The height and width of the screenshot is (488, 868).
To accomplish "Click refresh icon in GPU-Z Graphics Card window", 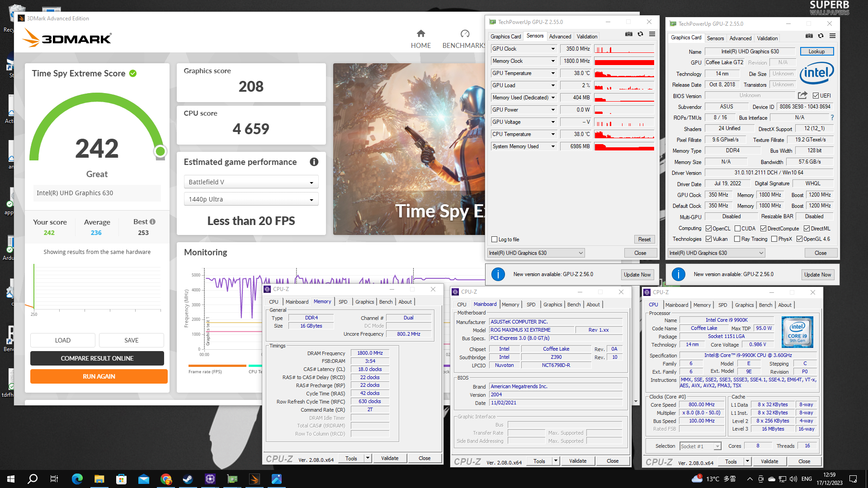I will tap(821, 36).
